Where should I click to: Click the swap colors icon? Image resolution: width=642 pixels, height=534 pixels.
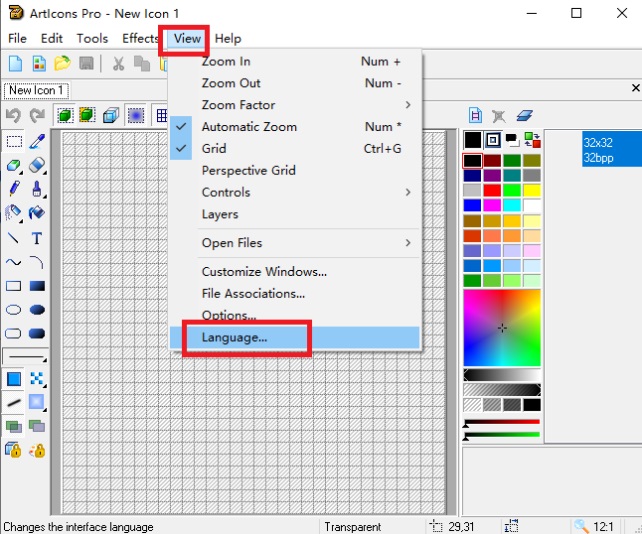(x=532, y=140)
